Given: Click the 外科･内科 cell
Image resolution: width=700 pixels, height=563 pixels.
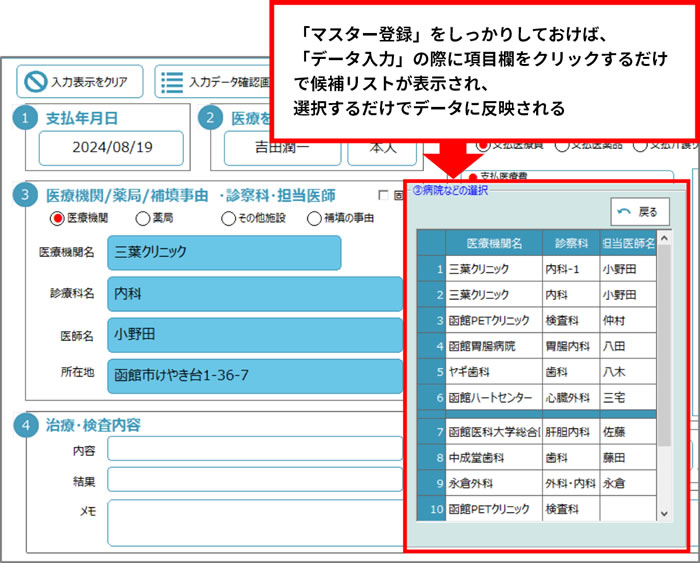Looking at the screenshot, I should coord(571,483).
